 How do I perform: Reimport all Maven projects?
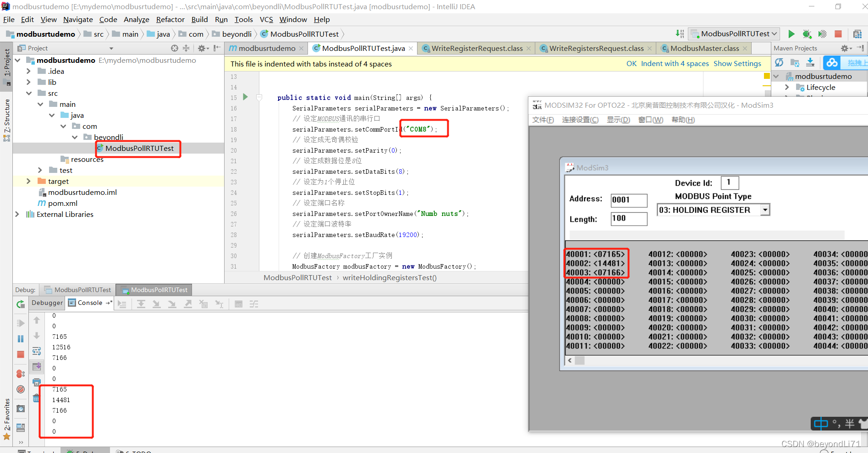point(779,62)
